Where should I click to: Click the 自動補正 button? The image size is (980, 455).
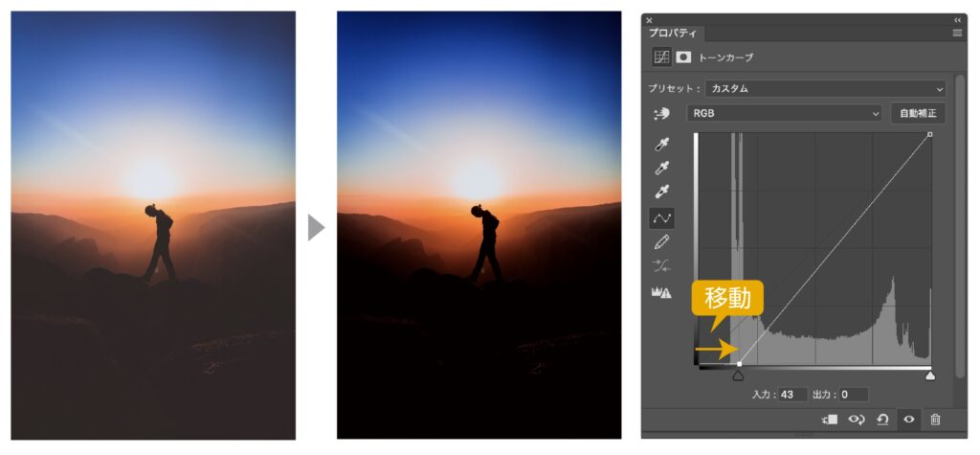(x=918, y=114)
